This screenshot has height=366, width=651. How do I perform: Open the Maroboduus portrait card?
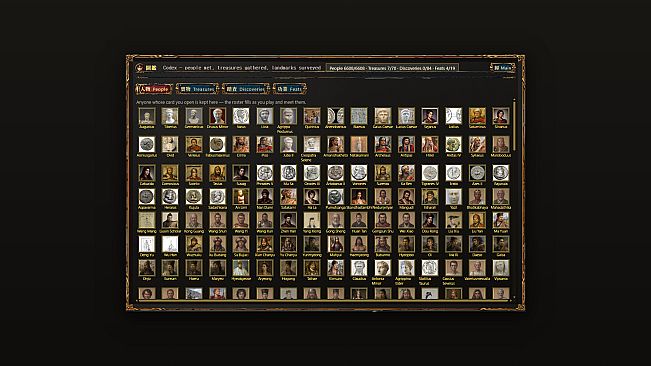[x=501, y=144]
